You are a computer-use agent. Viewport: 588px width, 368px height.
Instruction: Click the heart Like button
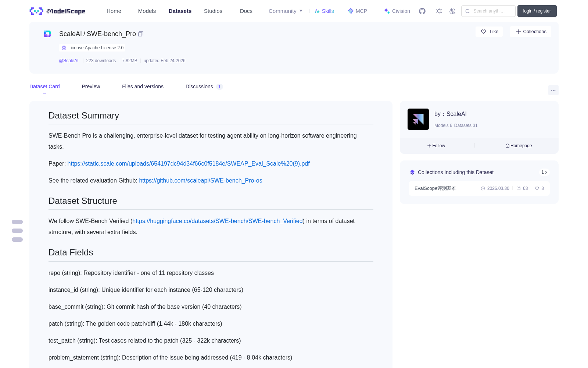489,32
